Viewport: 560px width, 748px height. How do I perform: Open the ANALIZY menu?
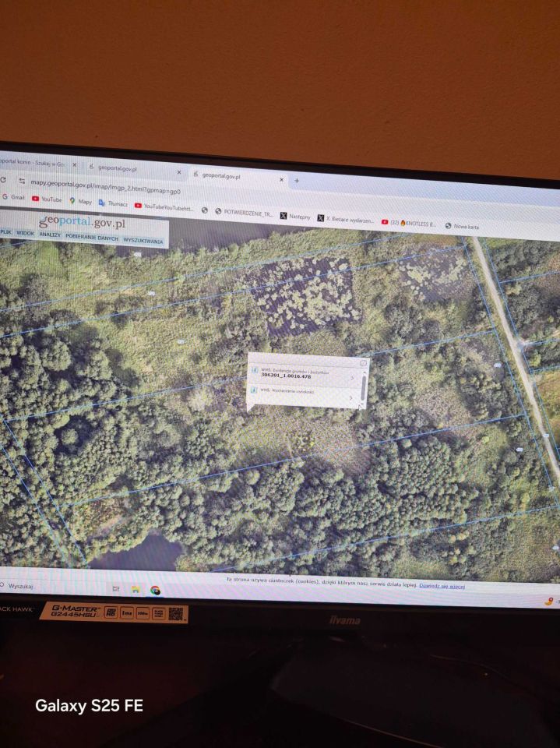[50, 235]
